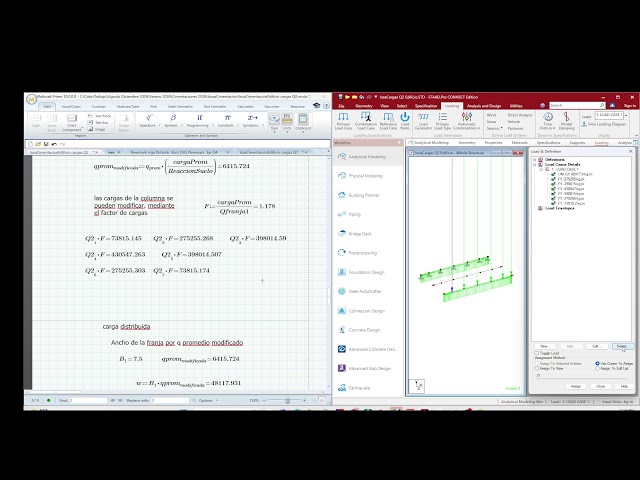The width and height of the screenshot is (640, 480).
Task: Open Matrices/Tables tab in Mathcad
Action: click(128, 107)
